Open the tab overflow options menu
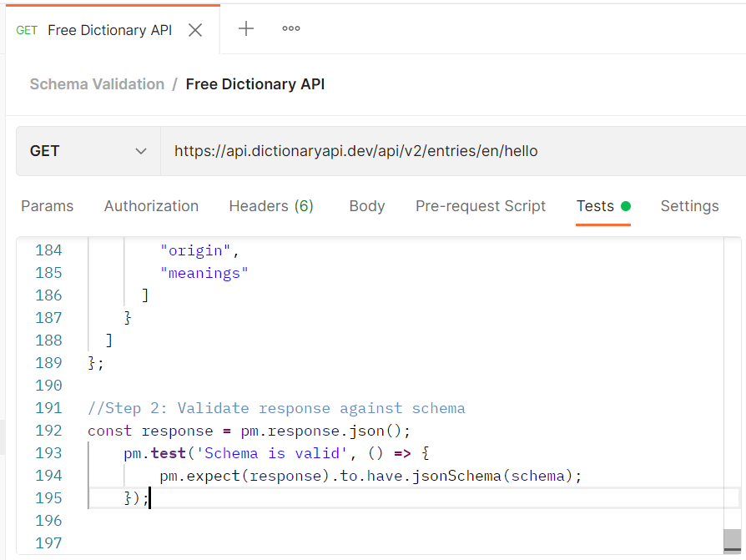The image size is (746, 560). (x=290, y=29)
